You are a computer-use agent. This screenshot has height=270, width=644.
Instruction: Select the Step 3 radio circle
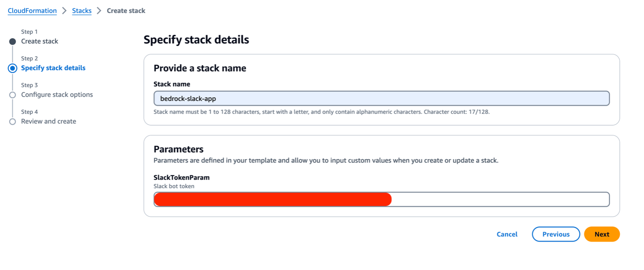[x=13, y=94]
